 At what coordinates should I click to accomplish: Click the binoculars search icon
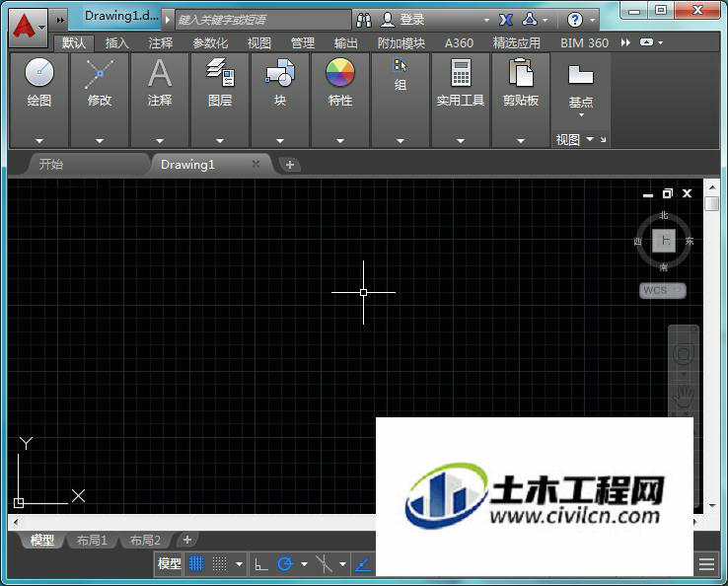[x=364, y=20]
